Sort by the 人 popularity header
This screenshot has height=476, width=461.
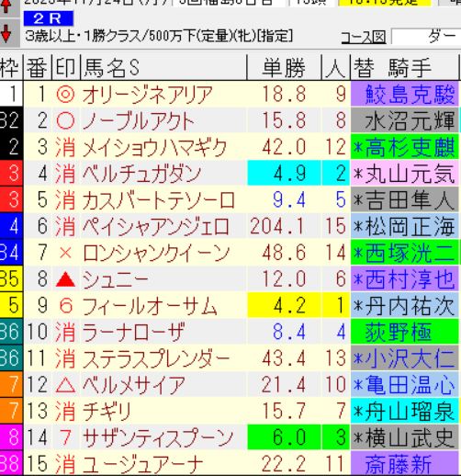coord(335,67)
